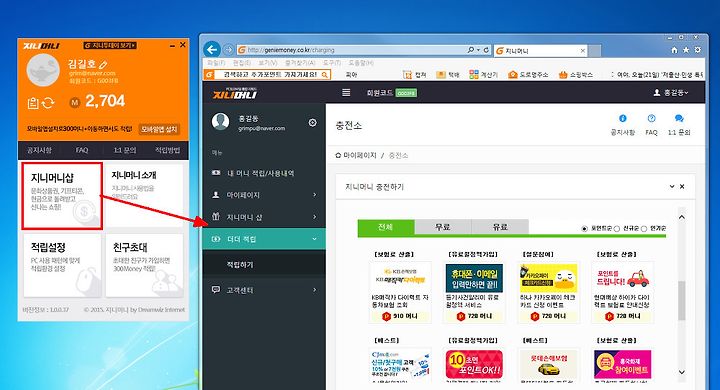Click the 공지사항 info icon on charging page
720x390 pixels.
click(x=623, y=119)
